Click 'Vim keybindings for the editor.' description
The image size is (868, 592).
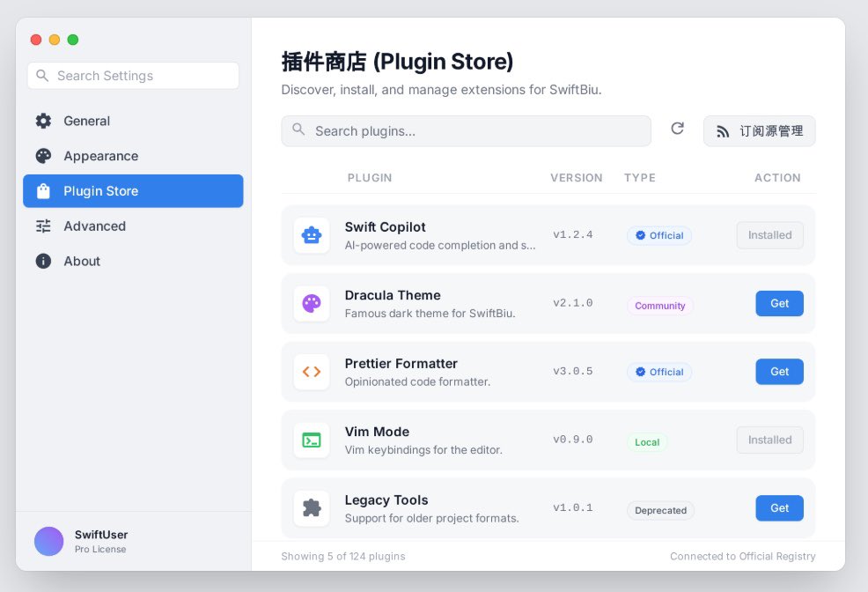(x=423, y=449)
